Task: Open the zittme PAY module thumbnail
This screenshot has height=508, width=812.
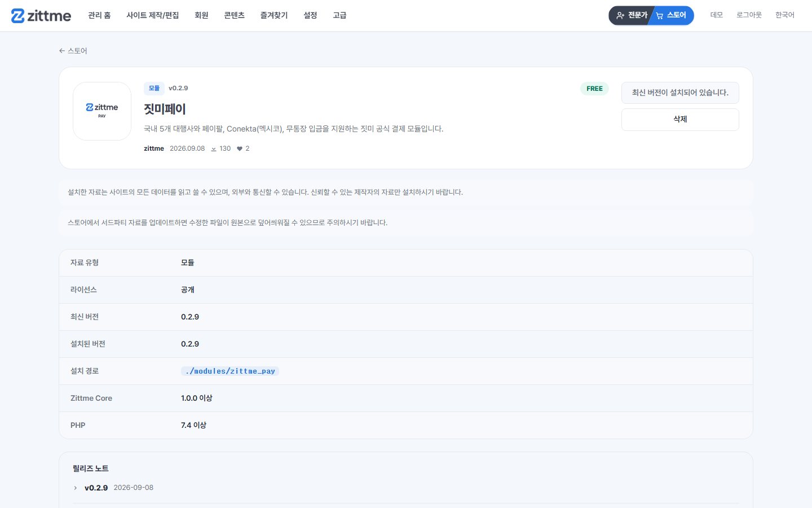Action: tap(102, 111)
